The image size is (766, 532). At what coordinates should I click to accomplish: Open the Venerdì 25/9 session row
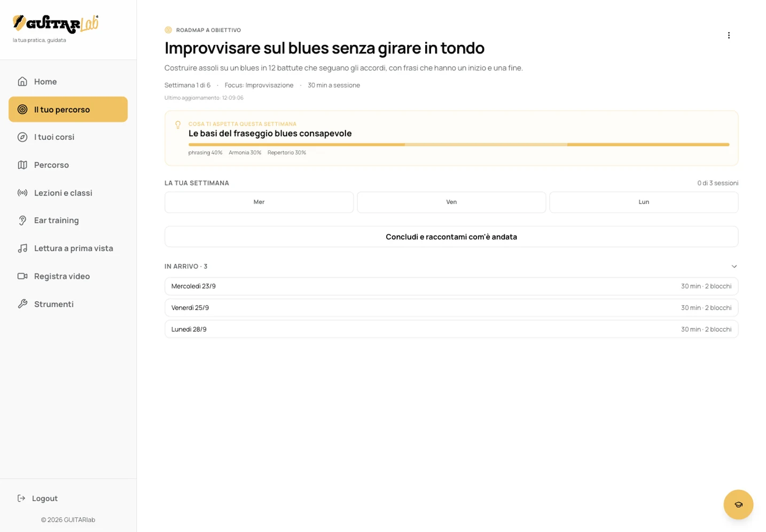tap(451, 308)
